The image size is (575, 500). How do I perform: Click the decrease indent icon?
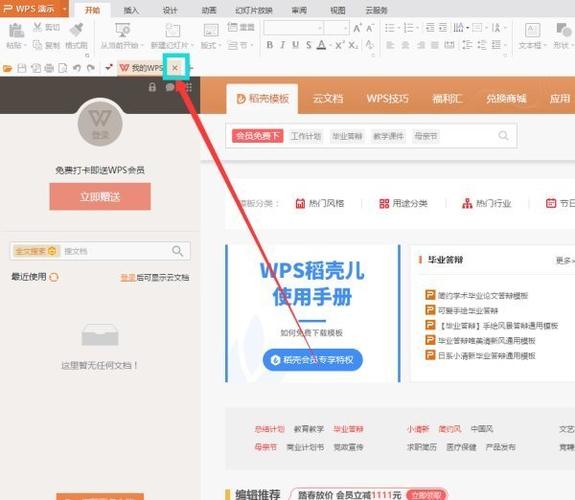coord(430,28)
